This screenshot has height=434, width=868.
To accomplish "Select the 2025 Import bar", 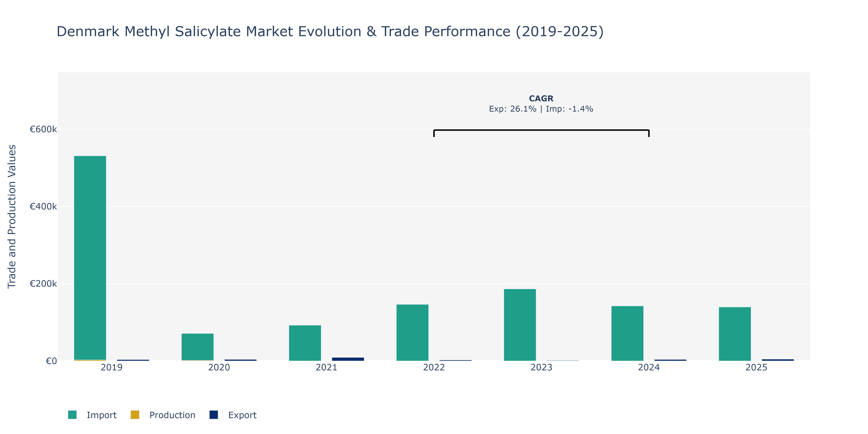I will (735, 334).
